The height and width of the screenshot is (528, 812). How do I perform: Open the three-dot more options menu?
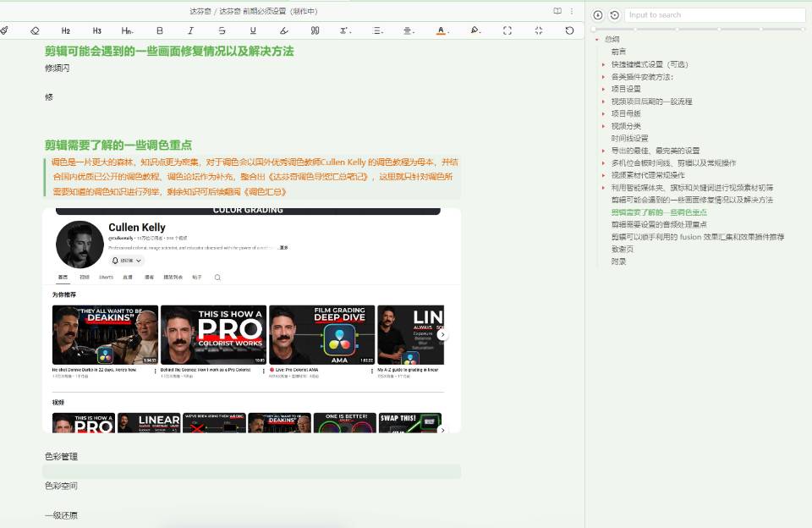[572, 11]
